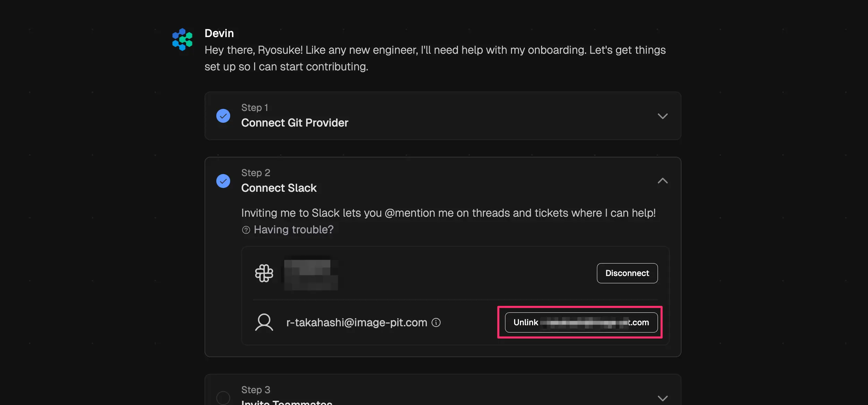Collapse the Connect Slack chevron
Image resolution: width=868 pixels, height=405 pixels.
(x=662, y=181)
